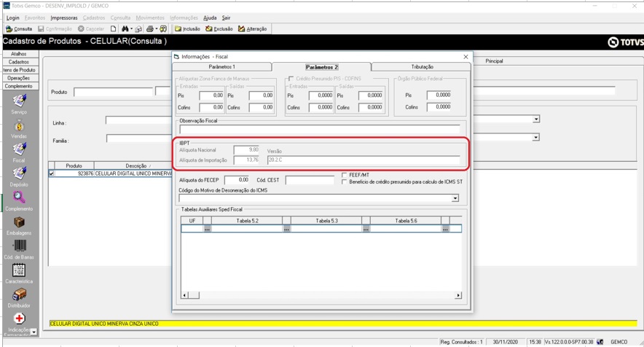This screenshot has width=644, height=347.
Task: Toggle Benefício de crédito presumido checkbox
Action: pyautogui.click(x=344, y=182)
